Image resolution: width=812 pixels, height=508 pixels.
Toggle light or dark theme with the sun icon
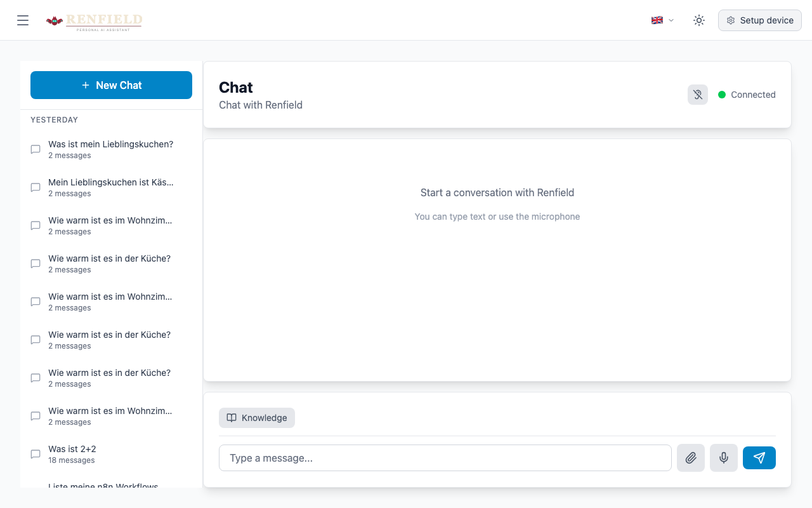pyautogui.click(x=698, y=20)
